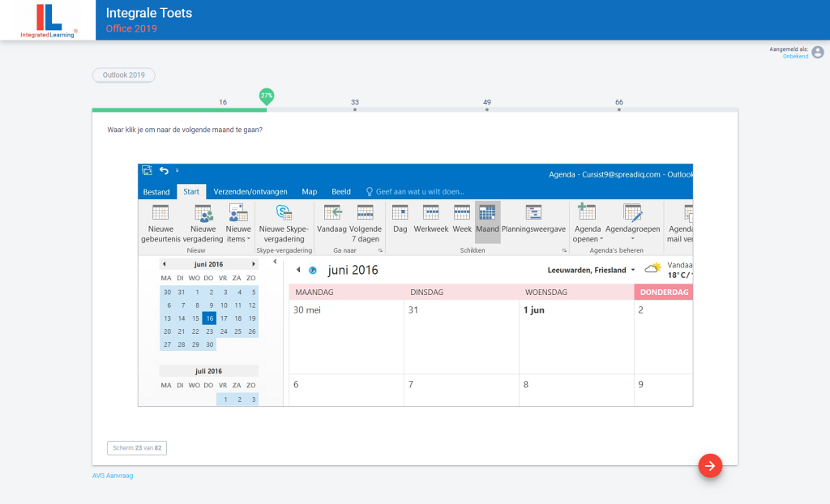Collapse the mini calendar navigation pane

pos(274,263)
